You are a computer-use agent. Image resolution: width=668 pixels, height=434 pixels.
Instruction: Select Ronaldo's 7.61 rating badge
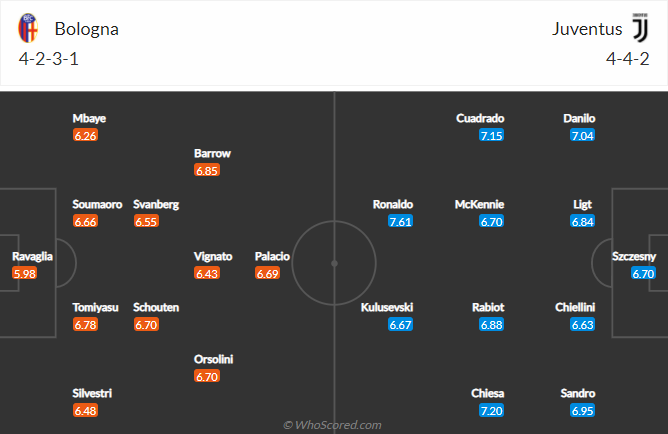(x=400, y=221)
